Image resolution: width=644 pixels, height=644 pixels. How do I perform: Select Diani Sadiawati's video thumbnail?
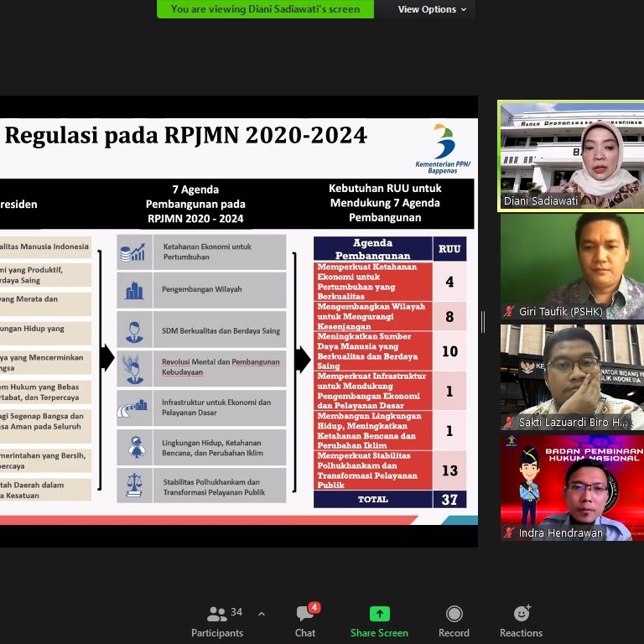click(x=571, y=155)
